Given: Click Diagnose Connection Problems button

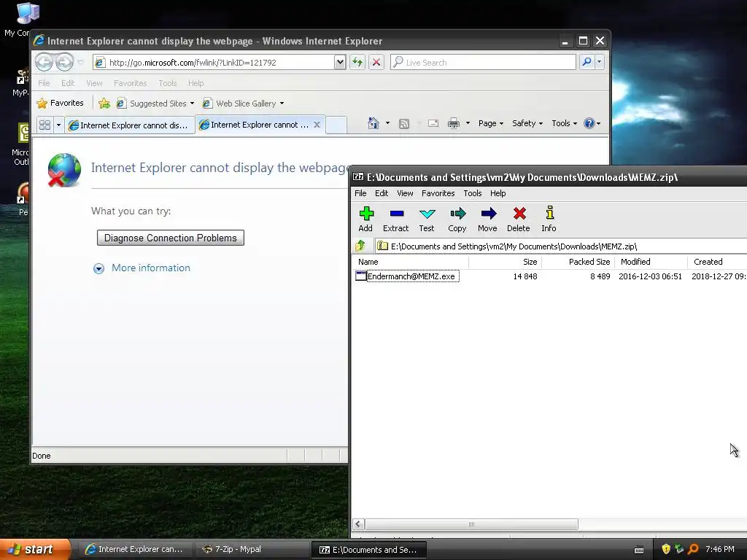Looking at the screenshot, I should [171, 238].
